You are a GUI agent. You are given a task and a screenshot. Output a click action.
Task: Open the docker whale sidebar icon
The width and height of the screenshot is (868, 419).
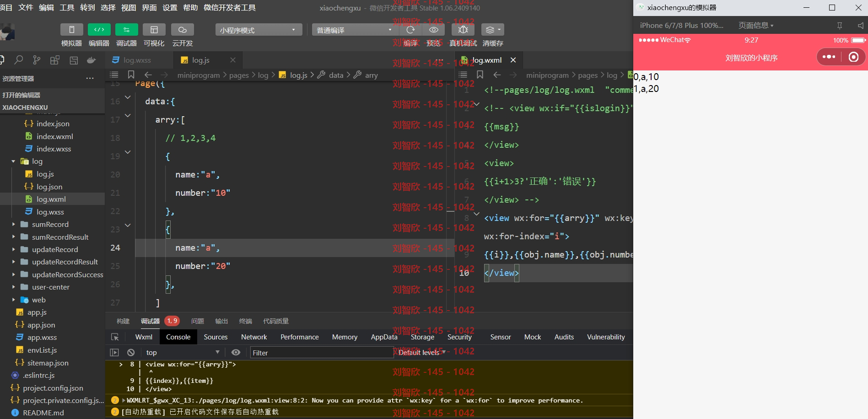[x=92, y=60]
